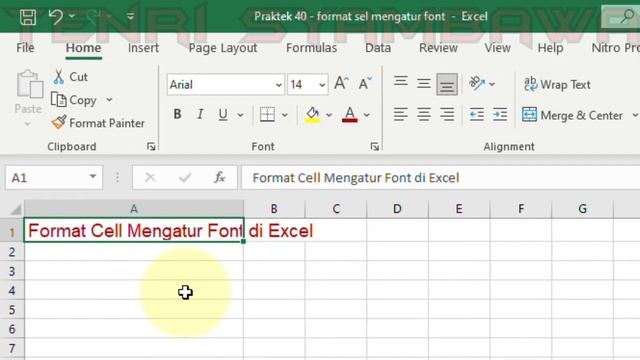Click the Save icon in quick access toolbar
This screenshot has height=360, width=640.
[x=28, y=17]
